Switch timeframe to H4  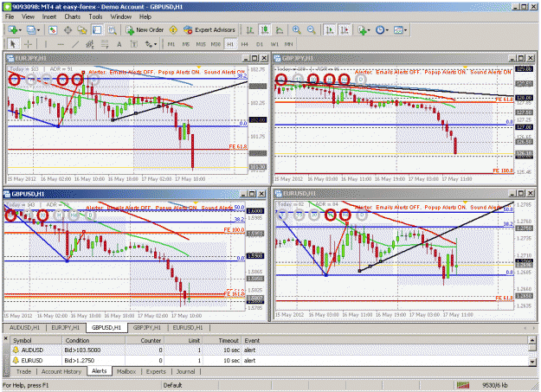pos(245,44)
